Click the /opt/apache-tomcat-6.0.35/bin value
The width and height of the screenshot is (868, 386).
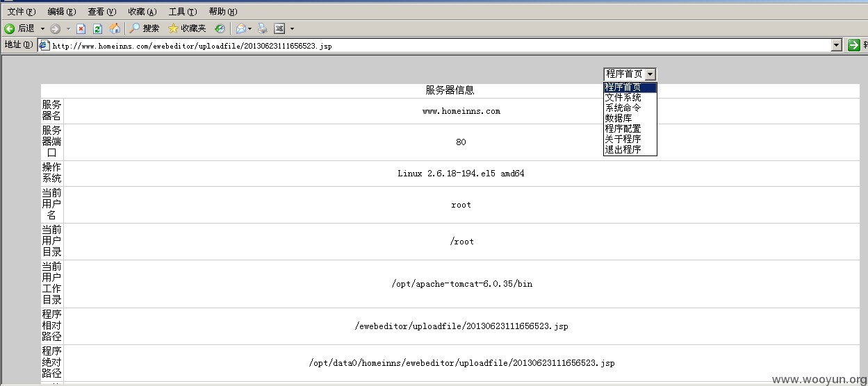pyautogui.click(x=462, y=284)
